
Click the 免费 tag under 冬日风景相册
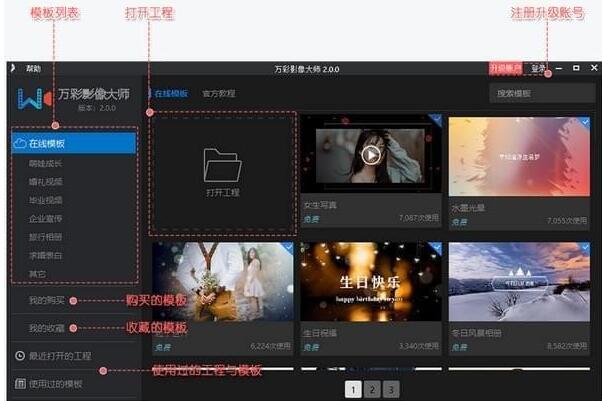(459, 347)
